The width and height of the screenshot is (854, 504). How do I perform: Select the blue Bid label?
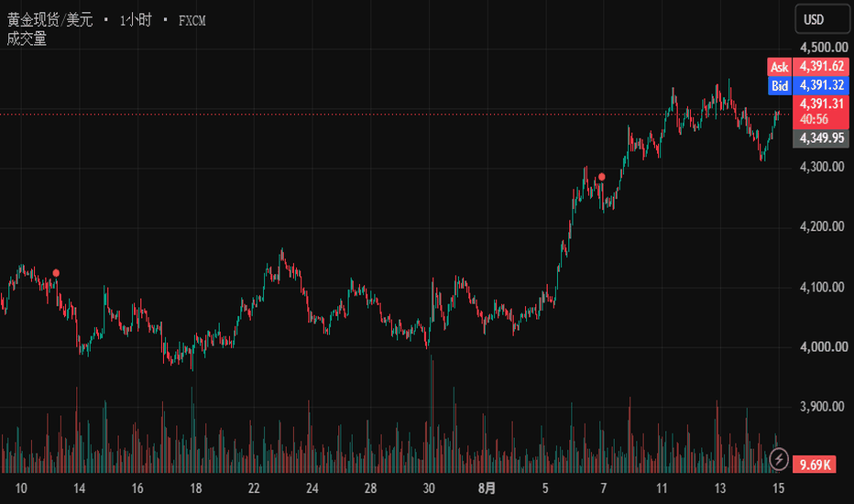(780, 85)
